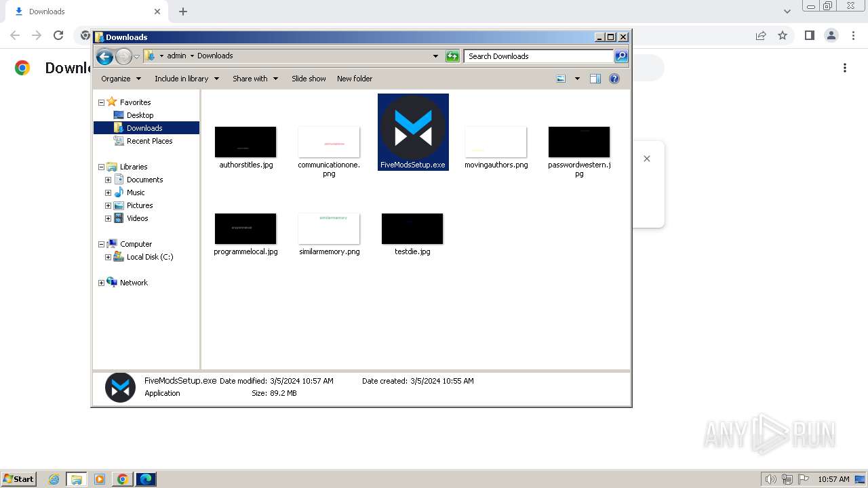Screen dimensions: 868x488
Task: Select movingauthors.png thumbnail
Action: (x=496, y=142)
